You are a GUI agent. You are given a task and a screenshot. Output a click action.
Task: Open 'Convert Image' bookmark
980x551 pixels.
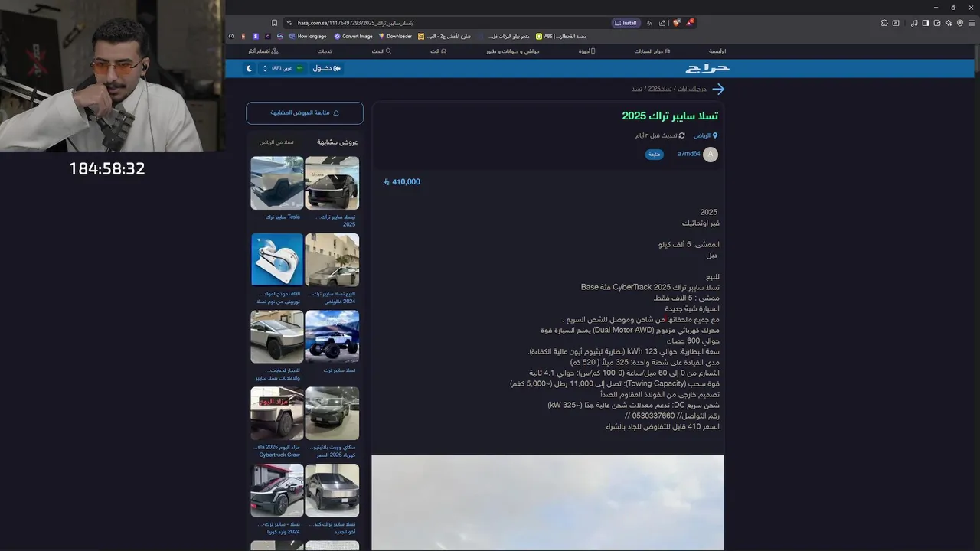tap(353, 36)
